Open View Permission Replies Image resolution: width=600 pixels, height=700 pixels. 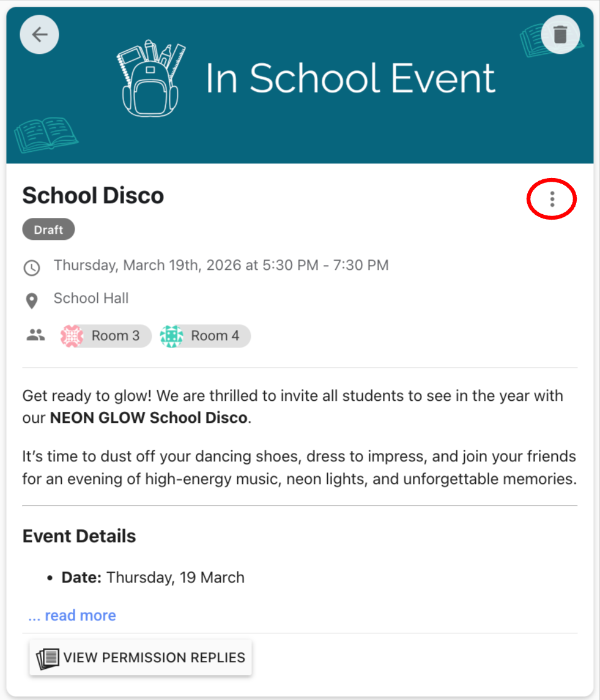154,658
